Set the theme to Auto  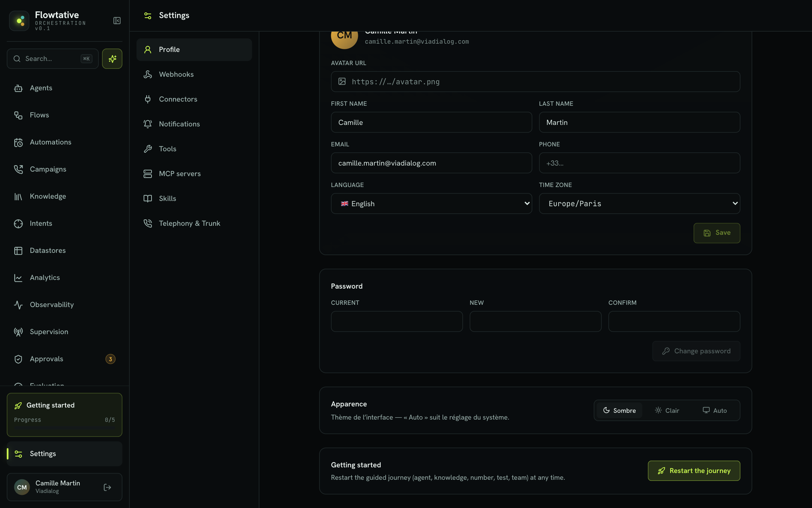coord(715,411)
